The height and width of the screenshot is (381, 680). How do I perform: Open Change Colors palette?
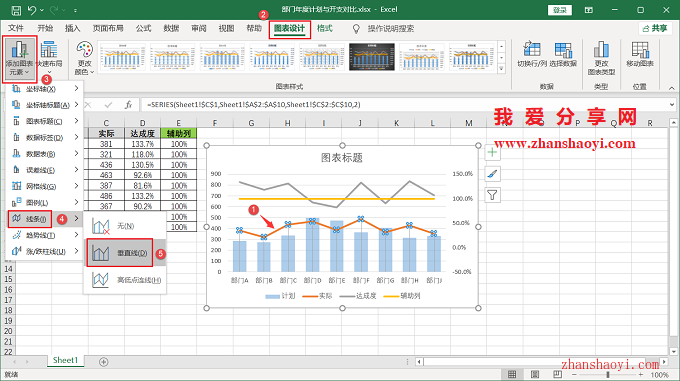click(84, 59)
